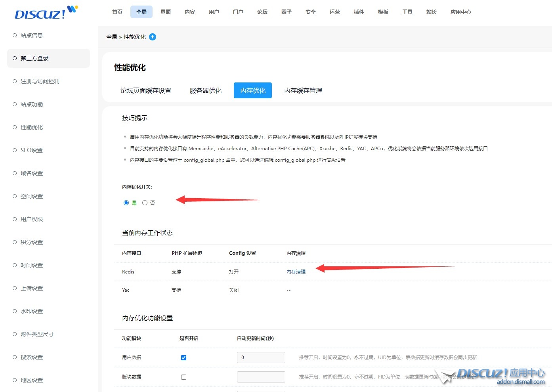The height and width of the screenshot is (392, 552).
Task: Click the Discuz! logo
Action: coord(46,13)
